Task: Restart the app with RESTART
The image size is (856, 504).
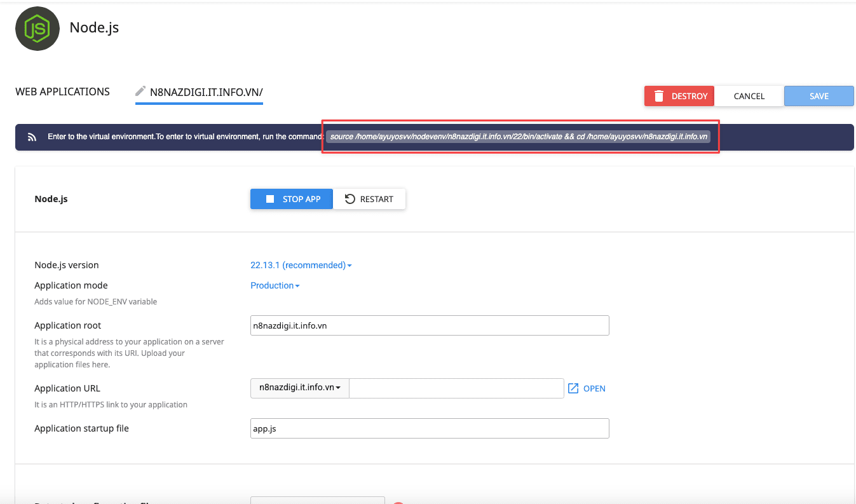Action: [x=369, y=198]
